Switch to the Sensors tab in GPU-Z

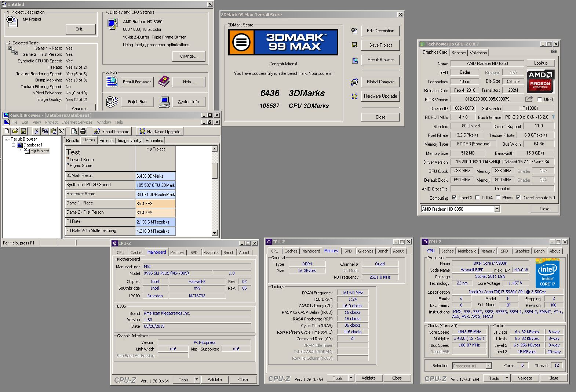(x=459, y=53)
